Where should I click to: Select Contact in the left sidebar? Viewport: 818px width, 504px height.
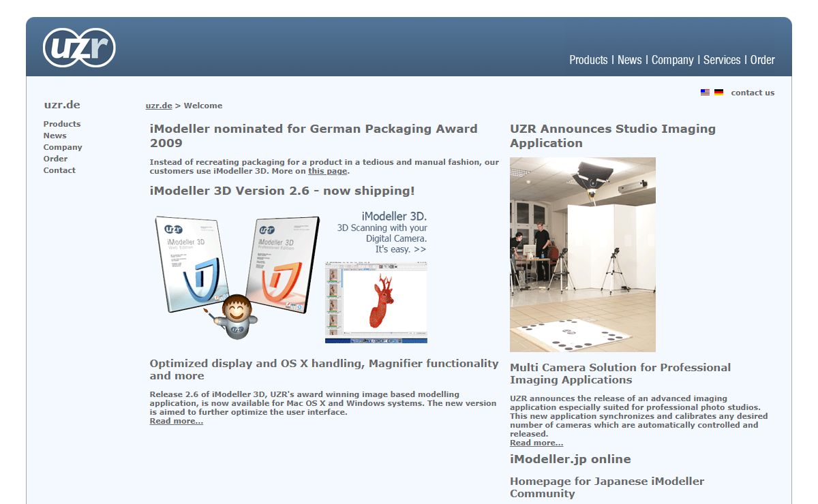click(x=59, y=170)
